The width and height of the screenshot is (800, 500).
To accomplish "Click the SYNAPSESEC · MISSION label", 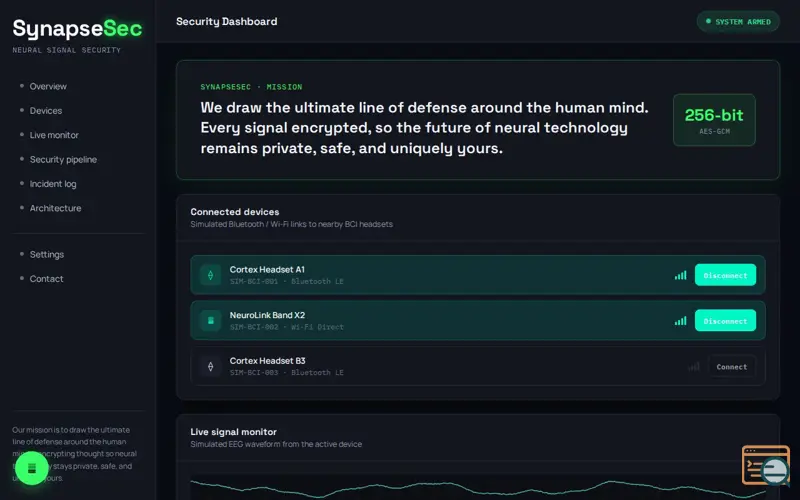I will (251, 87).
